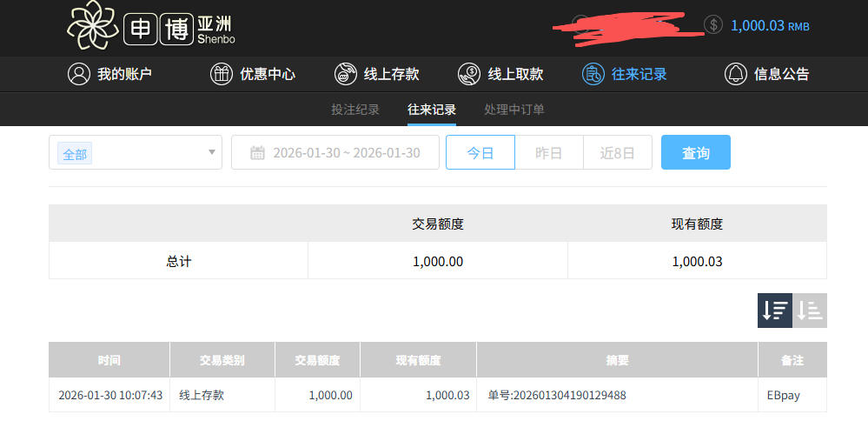
Task: Select the 往来记录 sub-tab
Action: [x=432, y=109]
